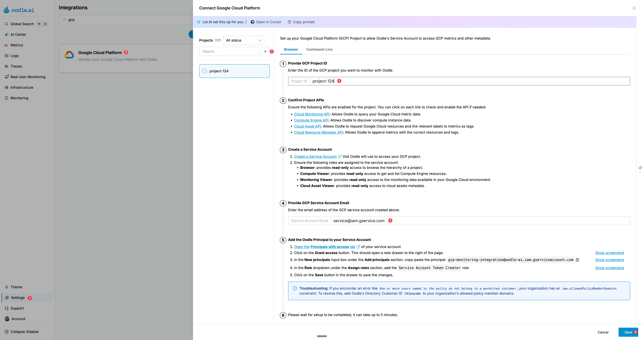This screenshot has height=340, width=644.
Task: Open the Compute Engine API link
Action: pyautogui.click(x=311, y=120)
